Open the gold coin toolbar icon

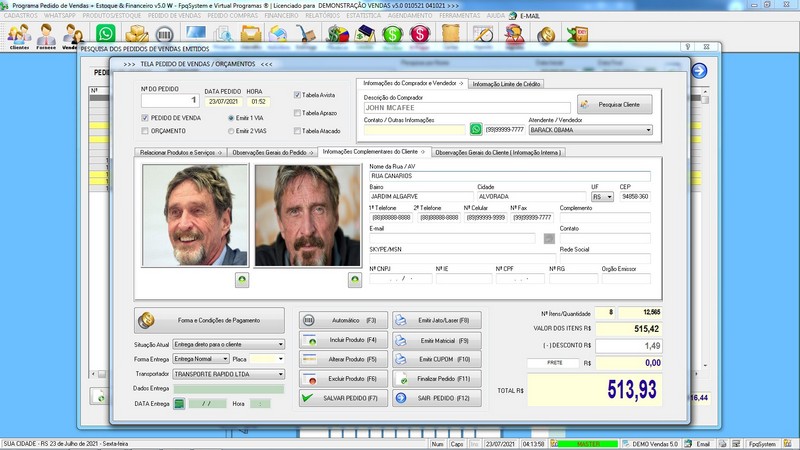[546, 35]
